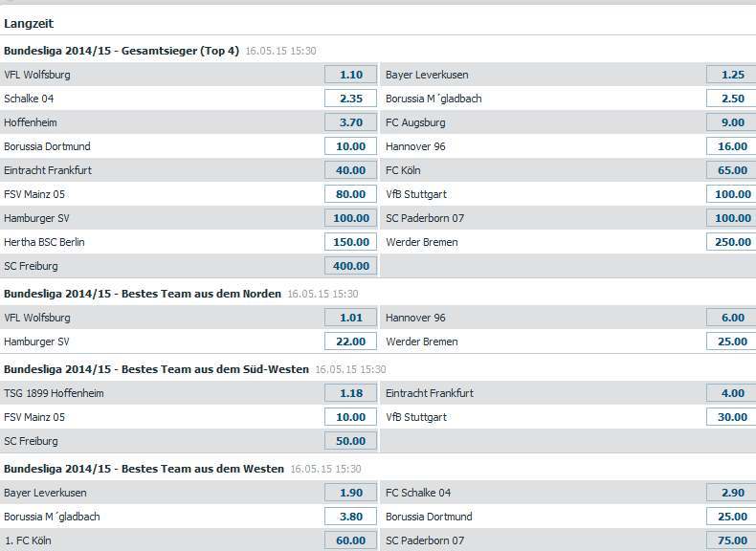
Task: Choose VfB Stuttgart Süd-Westen odds 30.00
Action: 731,417
